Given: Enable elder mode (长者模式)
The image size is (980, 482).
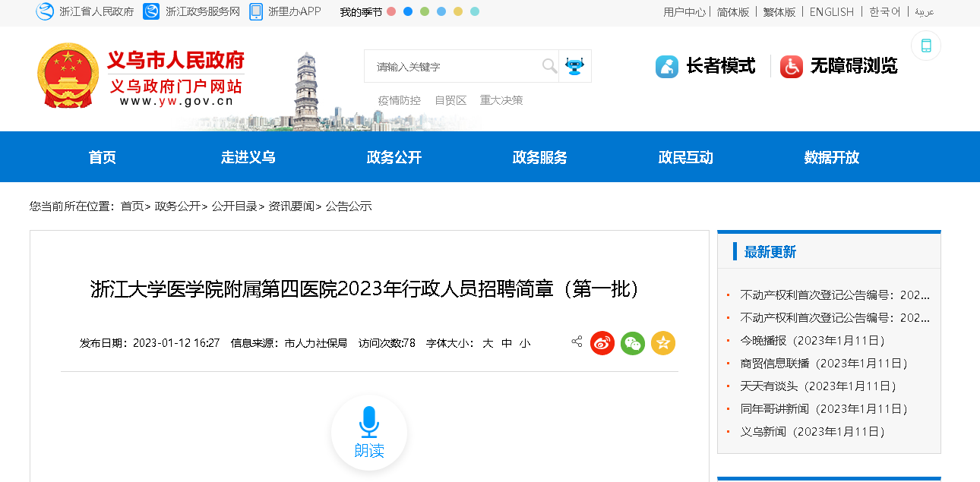Looking at the screenshot, I should click(706, 66).
